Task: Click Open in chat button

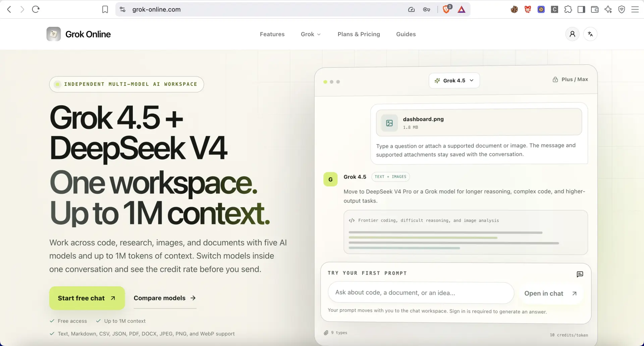Action: (550, 293)
